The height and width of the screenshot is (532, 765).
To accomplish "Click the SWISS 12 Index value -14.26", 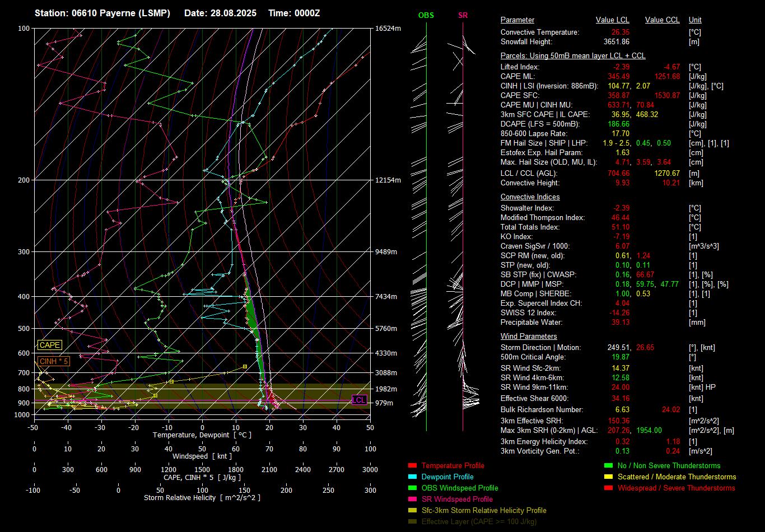I will click(x=619, y=313).
